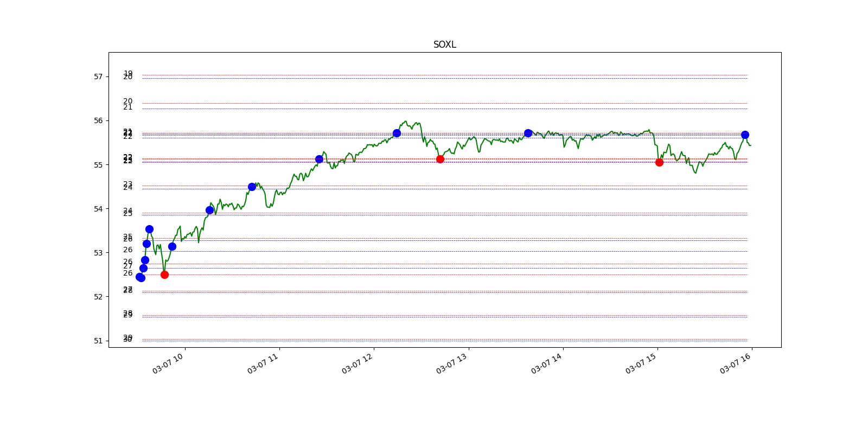Select the blue marker nearest 03-07 16
The width and height of the screenshot is (868, 434).
click(745, 135)
